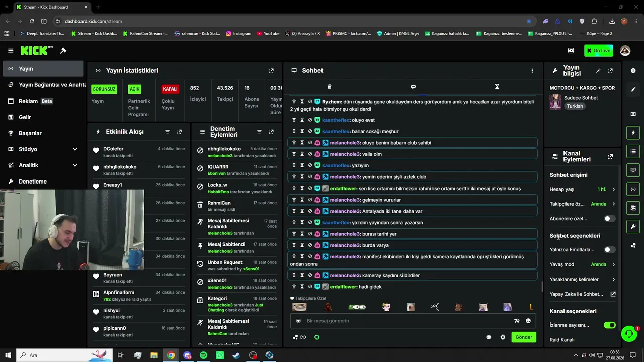Select Yayın in sidebar

tap(43, 69)
